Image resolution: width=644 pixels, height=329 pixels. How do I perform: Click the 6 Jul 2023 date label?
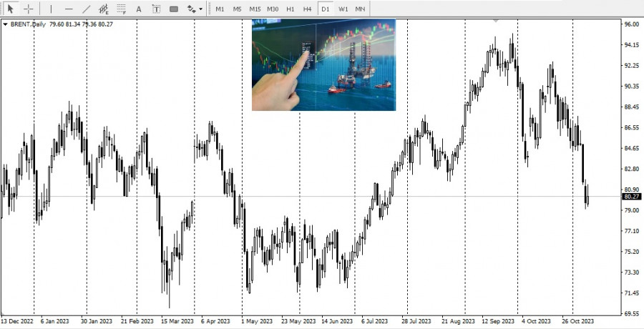coord(374,321)
